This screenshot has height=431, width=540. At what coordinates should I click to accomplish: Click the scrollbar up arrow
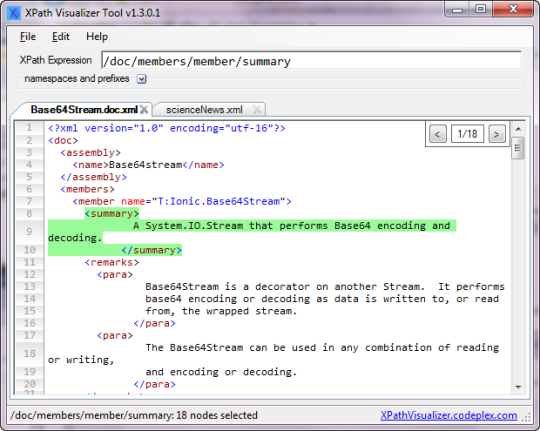click(x=518, y=129)
